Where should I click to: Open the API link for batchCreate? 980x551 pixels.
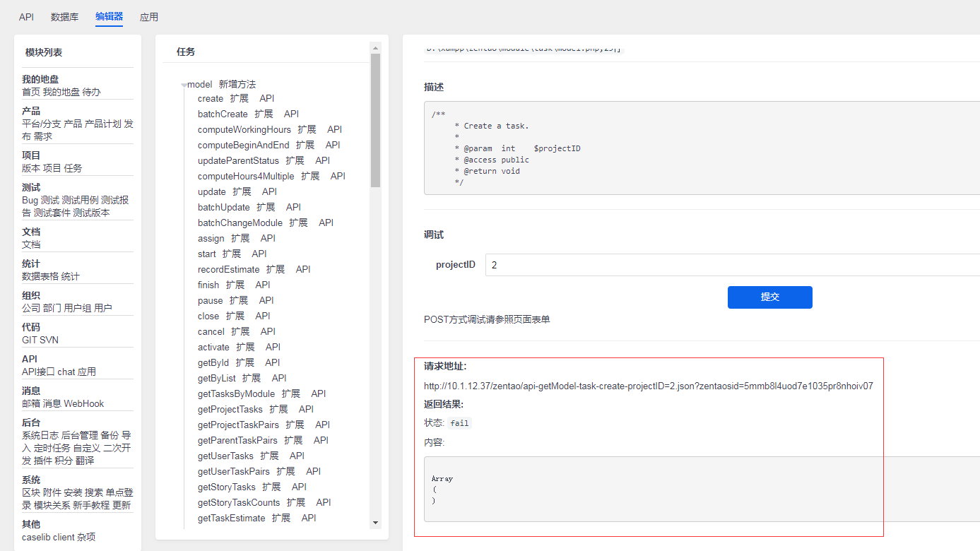291,114
